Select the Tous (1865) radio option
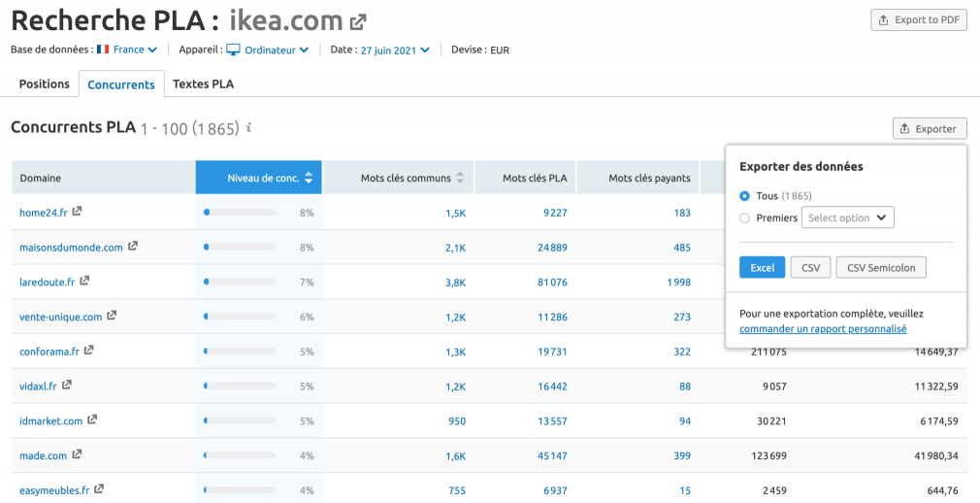The image size is (980, 503). [744, 196]
